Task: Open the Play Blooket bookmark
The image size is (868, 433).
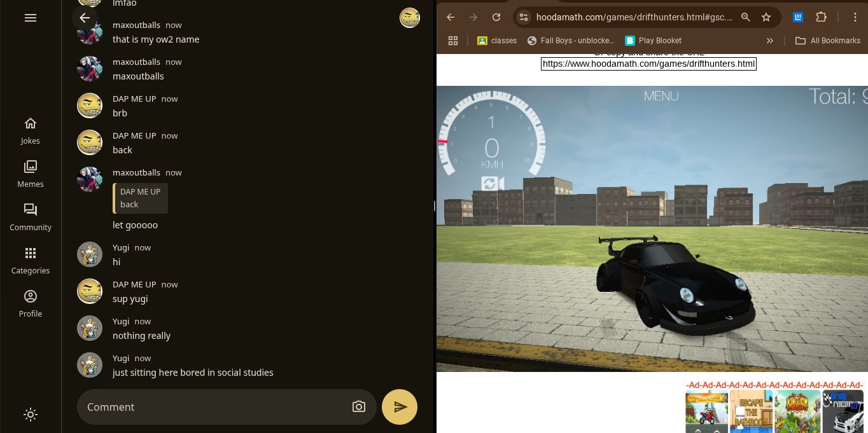Action: point(653,41)
